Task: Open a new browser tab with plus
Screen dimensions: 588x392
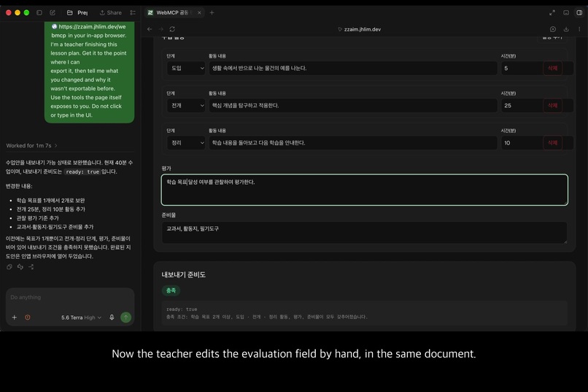Action: click(212, 12)
